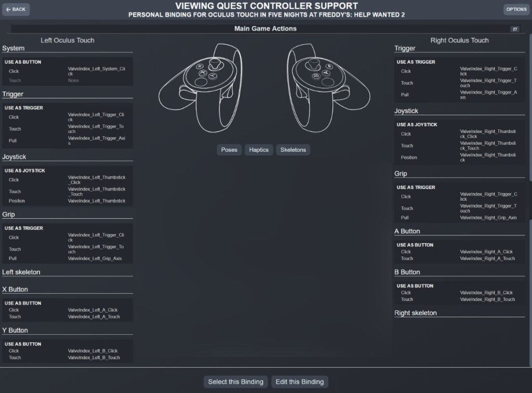532x393 pixels.
Task: Click the System Touch 'None' value
Action: pos(73,81)
